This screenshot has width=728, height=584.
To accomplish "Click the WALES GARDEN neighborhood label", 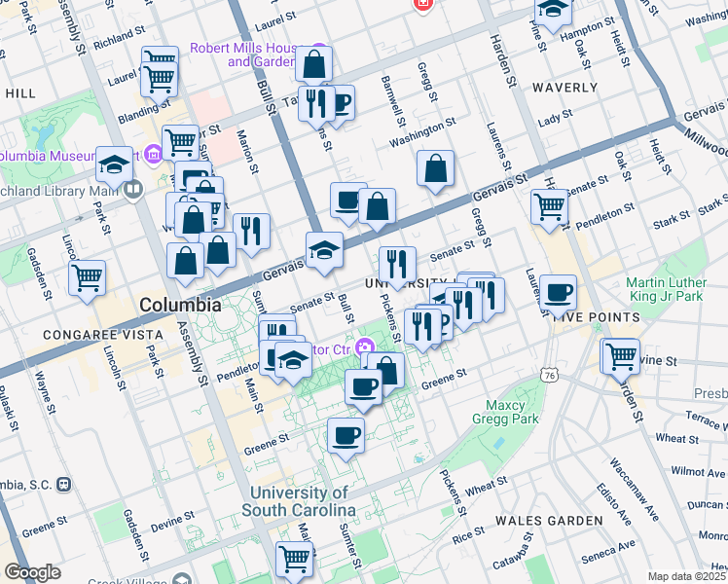I will coord(549,521).
